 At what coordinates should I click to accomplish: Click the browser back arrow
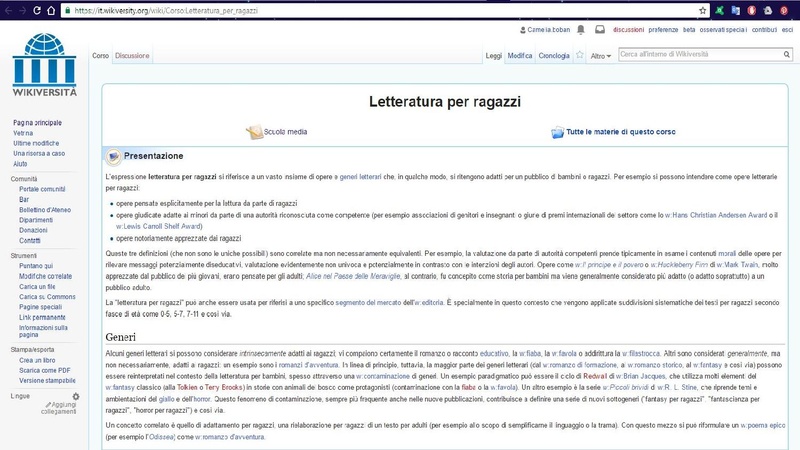tap(8, 10)
